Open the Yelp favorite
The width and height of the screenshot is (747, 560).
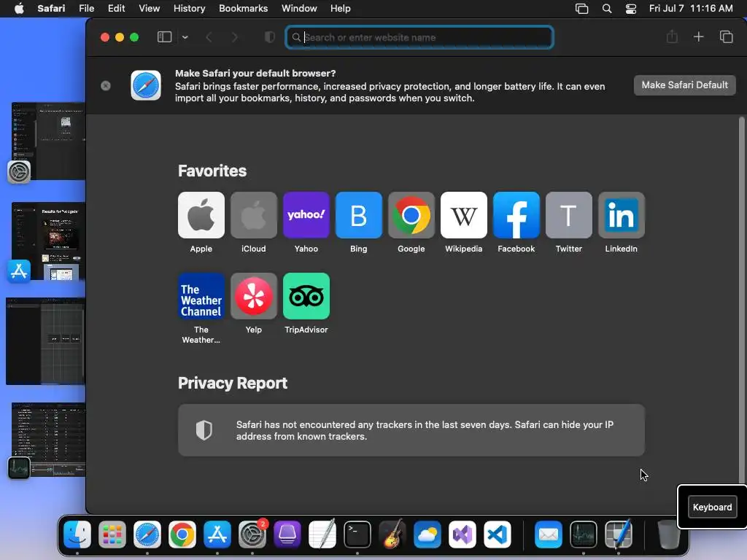[253, 296]
